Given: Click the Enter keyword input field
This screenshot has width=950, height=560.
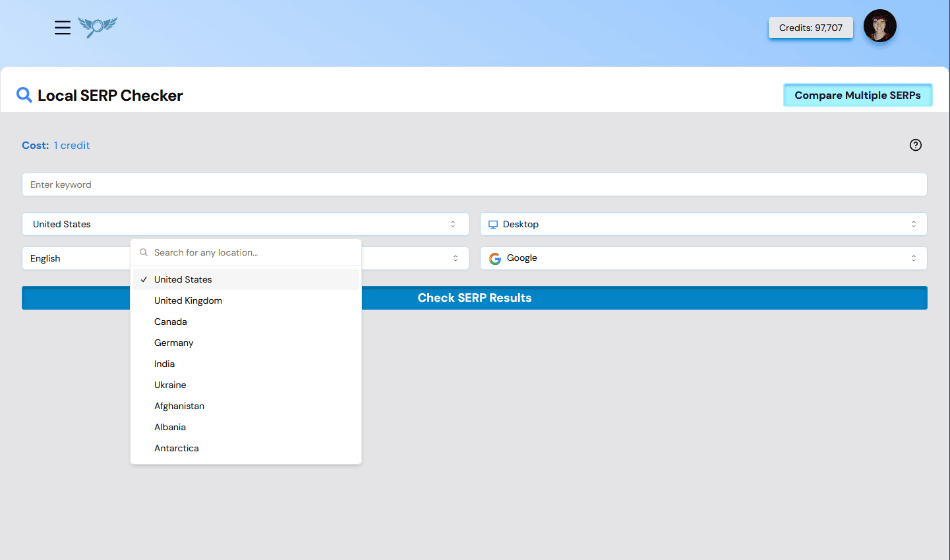Looking at the screenshot, I should click(x=475, y=184).
